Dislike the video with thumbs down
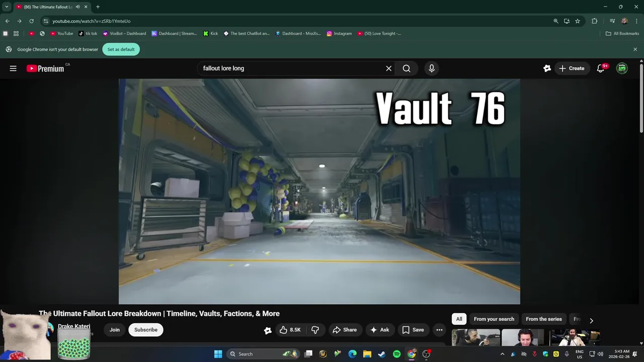Screen dimensions: 644x362 pyautogui.click(x=315, y=330)
